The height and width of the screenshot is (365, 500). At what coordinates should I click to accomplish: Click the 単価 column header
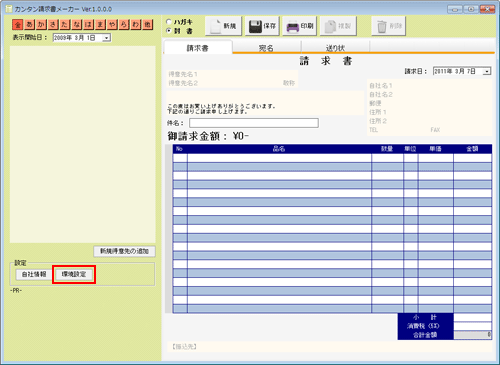click(x=435, y=149)
